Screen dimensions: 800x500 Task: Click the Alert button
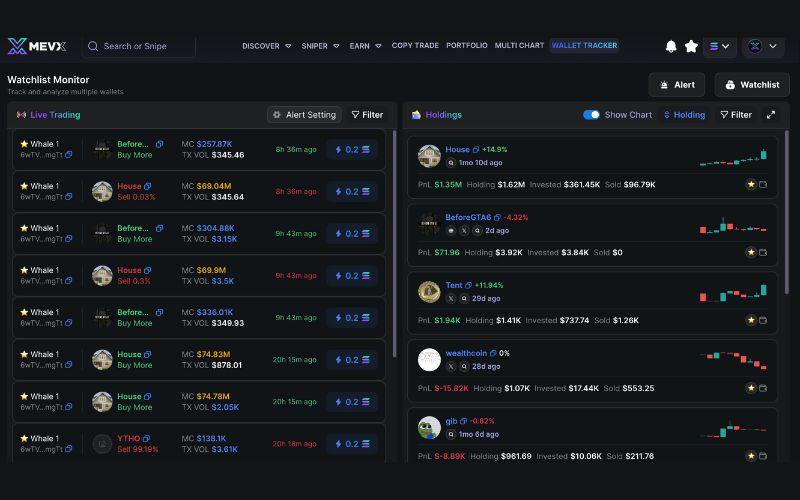click(677, 85)
